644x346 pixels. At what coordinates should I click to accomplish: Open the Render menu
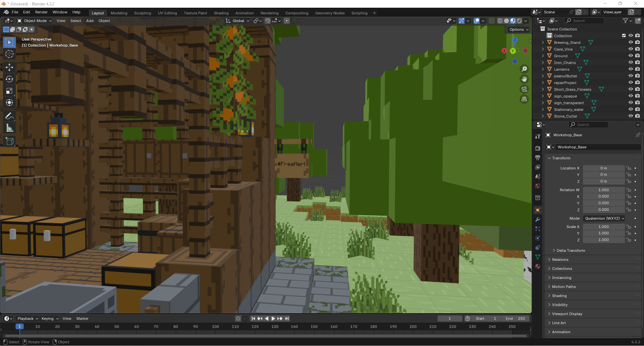(x=41, y=12)
